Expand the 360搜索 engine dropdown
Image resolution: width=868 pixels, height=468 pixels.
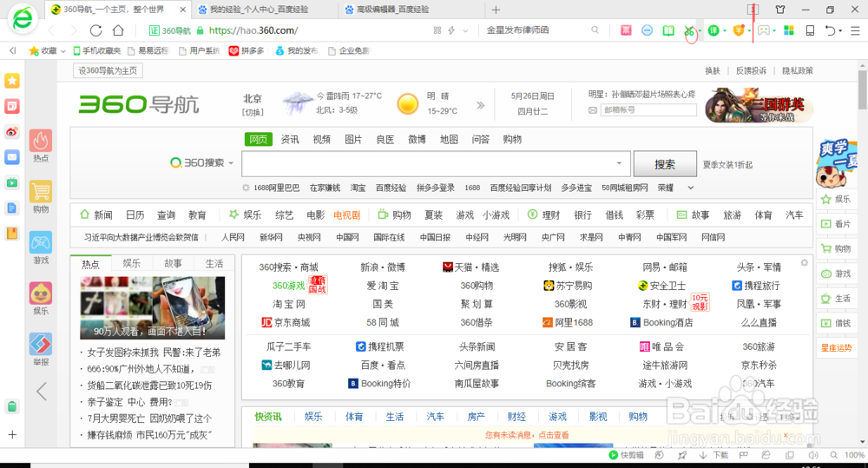coord(232,163)
